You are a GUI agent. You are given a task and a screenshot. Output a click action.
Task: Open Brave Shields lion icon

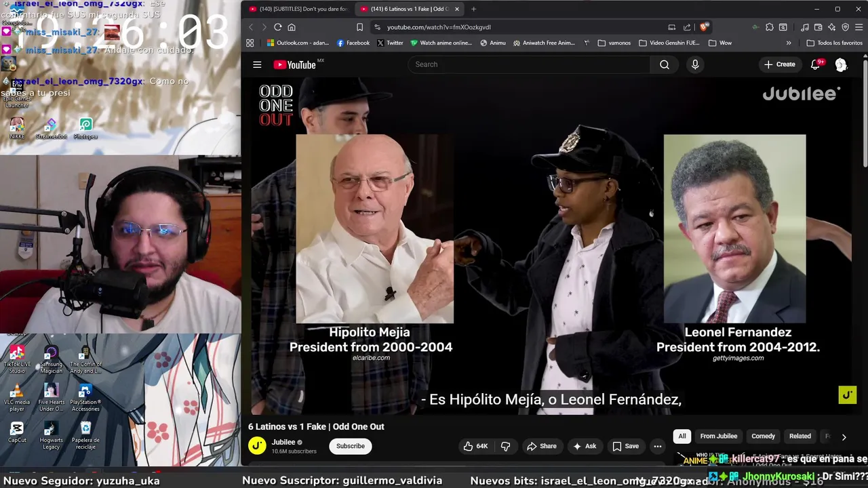[704, 27]
